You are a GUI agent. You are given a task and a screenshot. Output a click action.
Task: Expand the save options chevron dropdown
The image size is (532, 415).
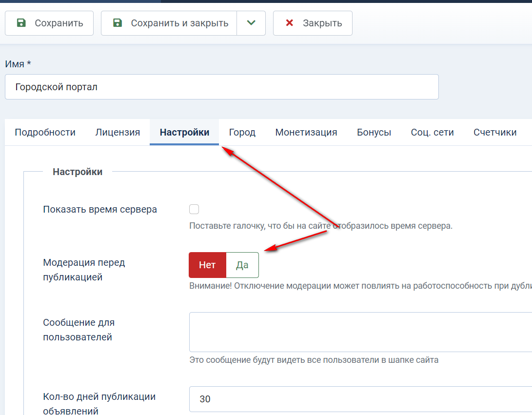point(251,23)
